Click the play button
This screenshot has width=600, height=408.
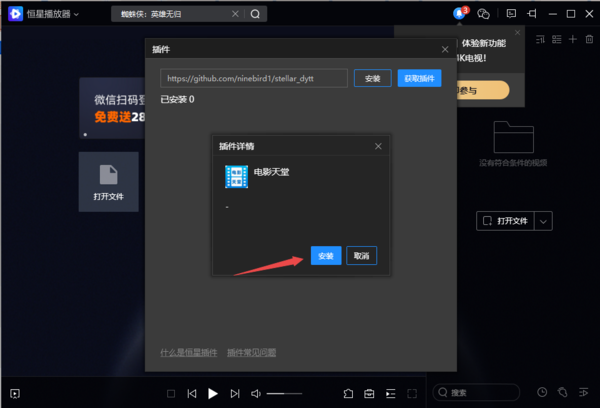tap(213, 393)
